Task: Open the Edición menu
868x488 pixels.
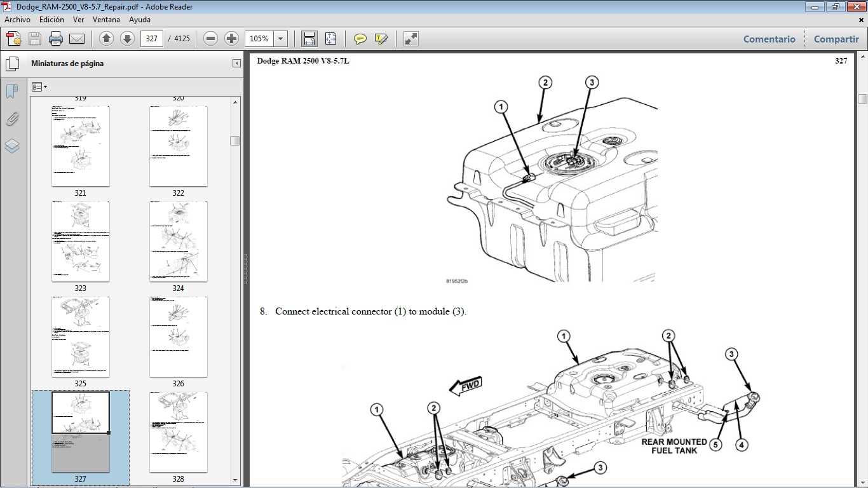Action: [x=51, y=20]
